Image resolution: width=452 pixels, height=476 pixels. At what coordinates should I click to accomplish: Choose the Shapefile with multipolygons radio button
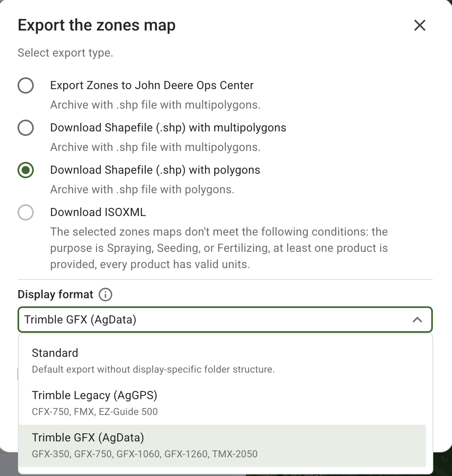click(26, 128)
